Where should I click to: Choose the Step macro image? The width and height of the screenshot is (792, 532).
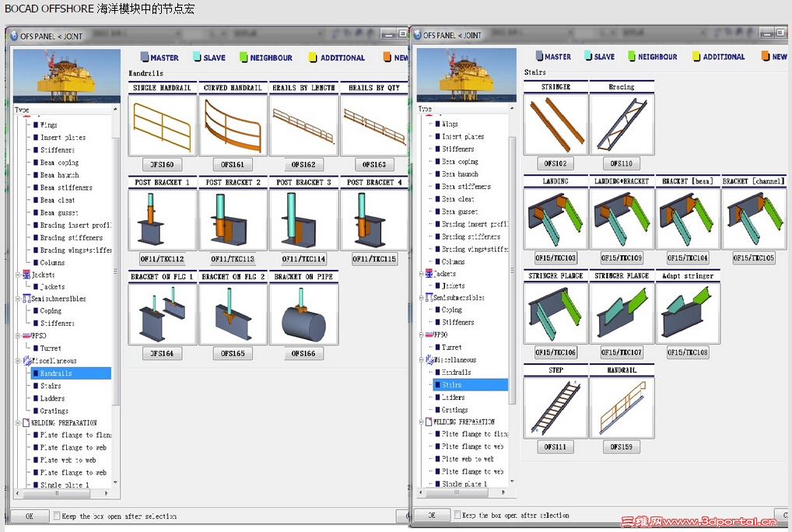click(x=555, y=407)
